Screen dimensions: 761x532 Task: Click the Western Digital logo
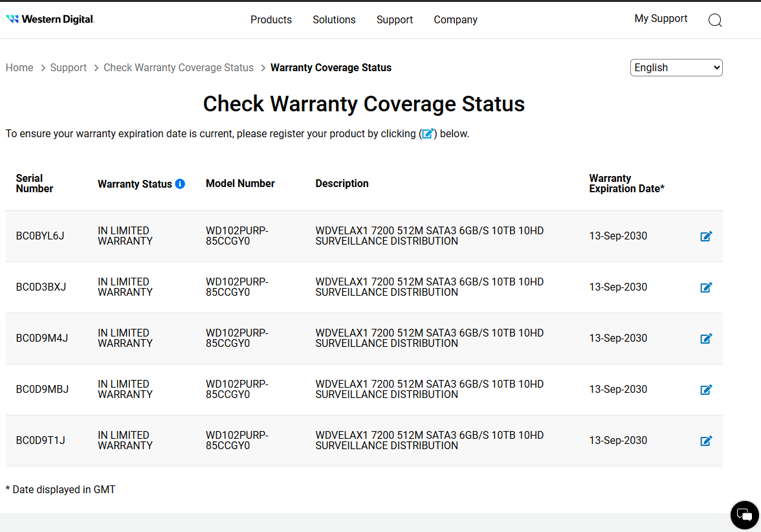coord(50,19)
